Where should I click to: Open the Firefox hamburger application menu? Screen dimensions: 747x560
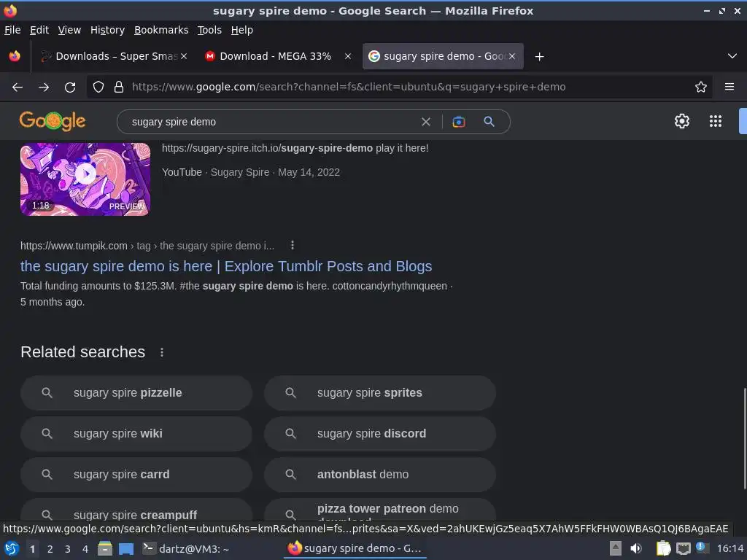tap(729, 87)
